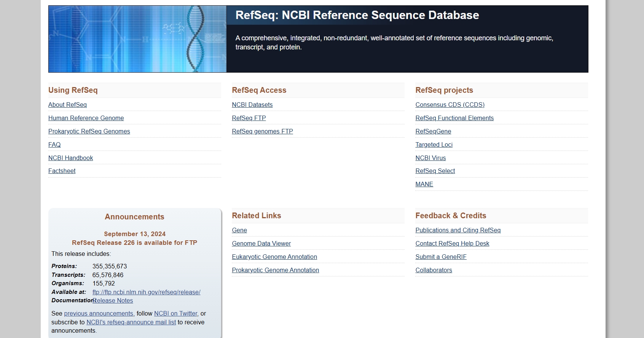Visit the RefSeq FTP link
The height and width of the screenshot is (338, 644).
(x=249, y=118)
